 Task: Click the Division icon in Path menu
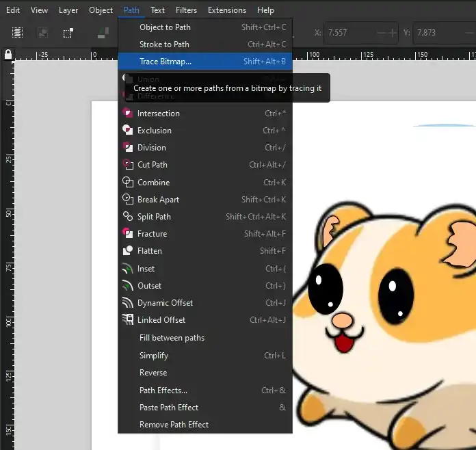[127, 147]
